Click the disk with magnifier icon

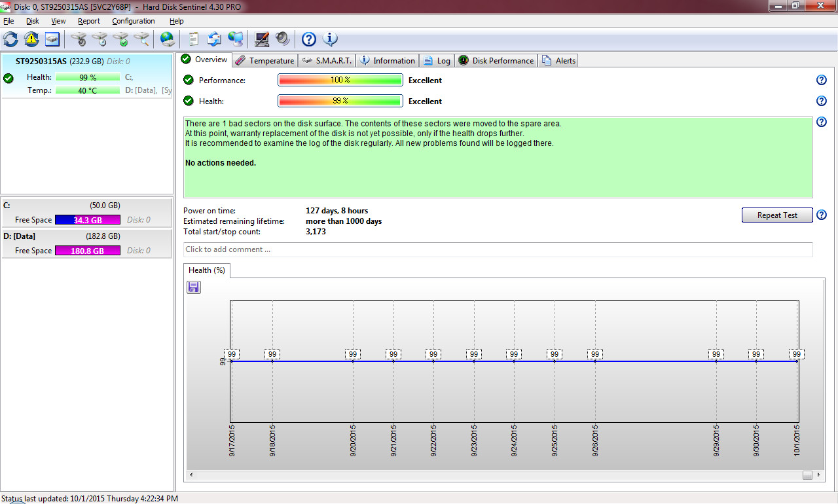[x=141, y=39]
